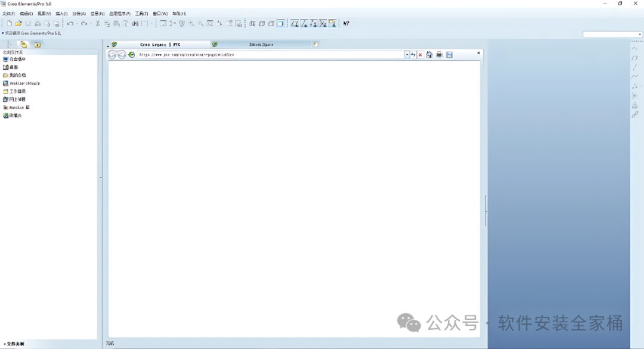Open the 分析(A) menu

(x=79, y=14)
